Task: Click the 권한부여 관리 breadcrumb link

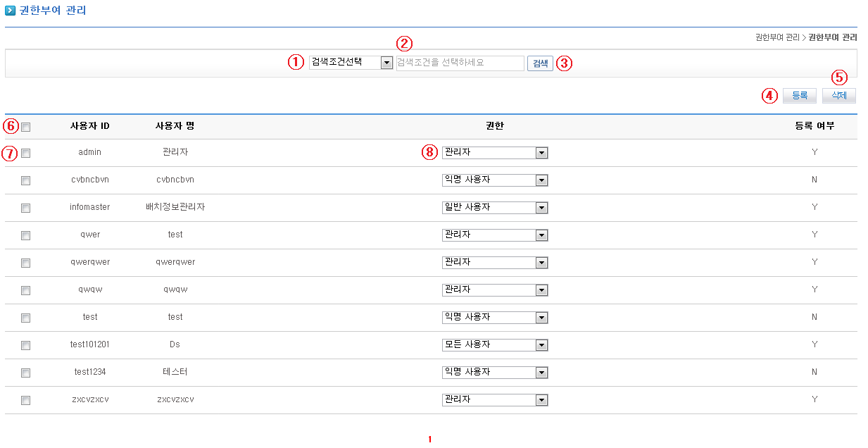Action: click(777, 37)
